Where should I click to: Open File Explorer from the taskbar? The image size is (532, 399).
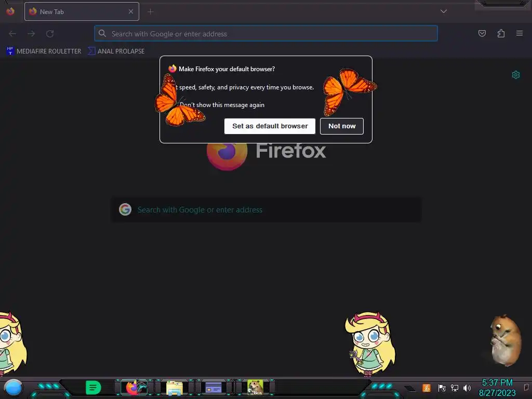pyautogui.click(x=175, y=388)
